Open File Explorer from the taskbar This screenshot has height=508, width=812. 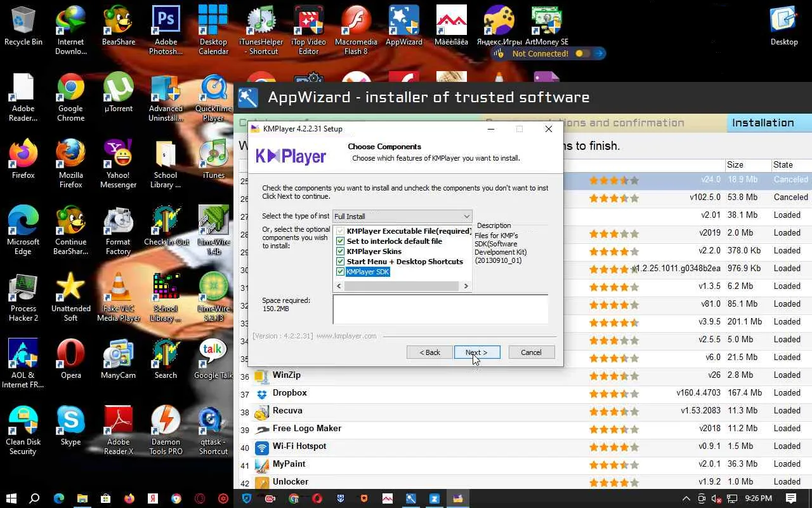pyautogui.click(x=82, y=498)
